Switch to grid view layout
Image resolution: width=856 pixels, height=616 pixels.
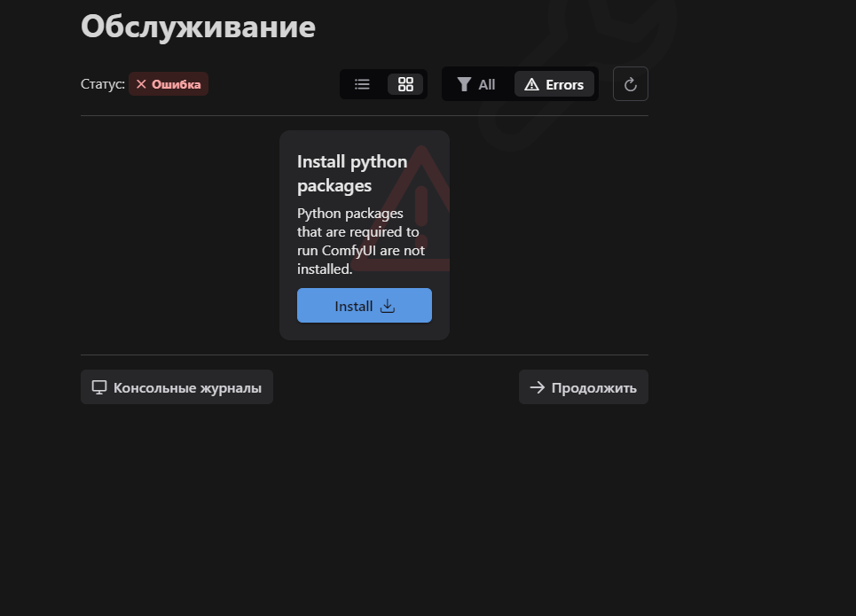405,84
